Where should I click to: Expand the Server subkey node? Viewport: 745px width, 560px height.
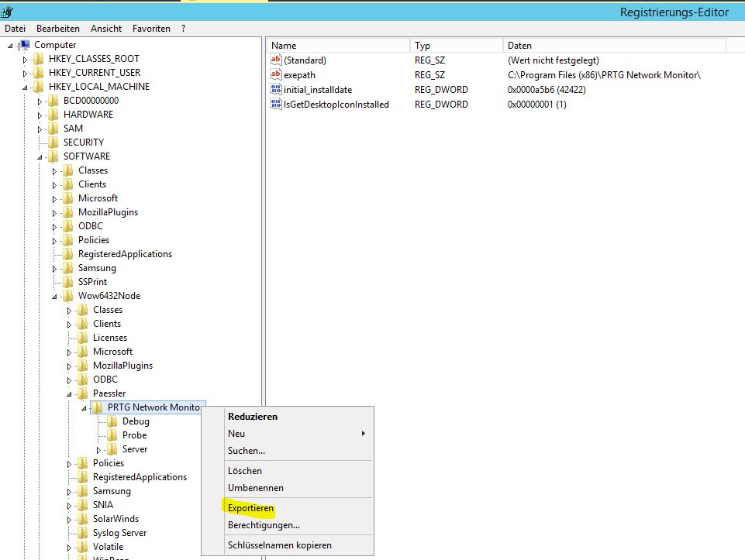click(x=98, y=450)
